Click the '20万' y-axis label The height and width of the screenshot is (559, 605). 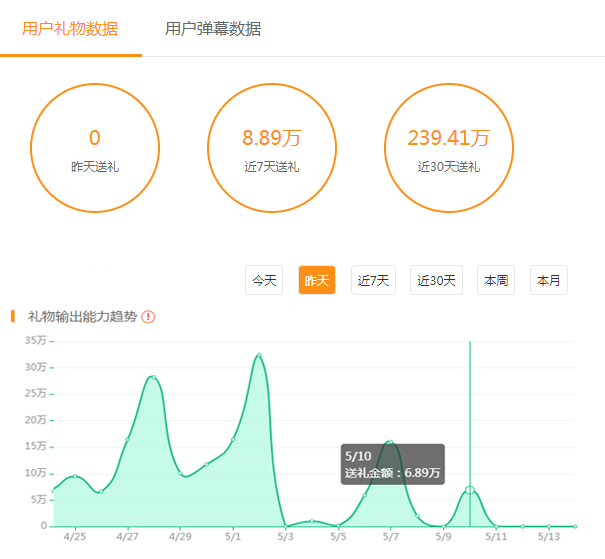[35, 420]
